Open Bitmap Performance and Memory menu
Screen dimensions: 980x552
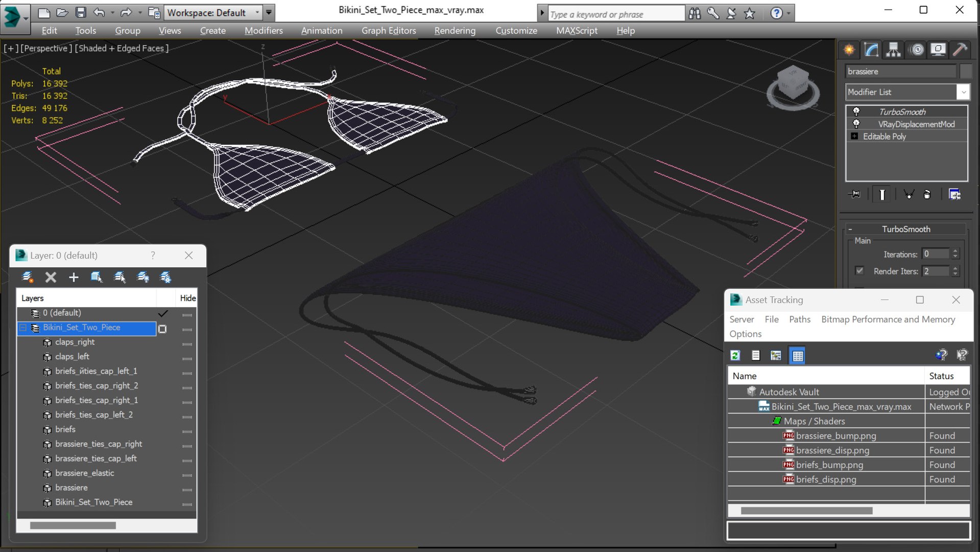click(x=888, y=319)
